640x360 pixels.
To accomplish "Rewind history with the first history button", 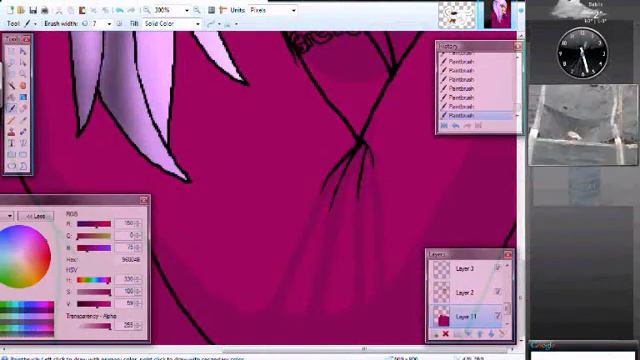I will point(444,126).
